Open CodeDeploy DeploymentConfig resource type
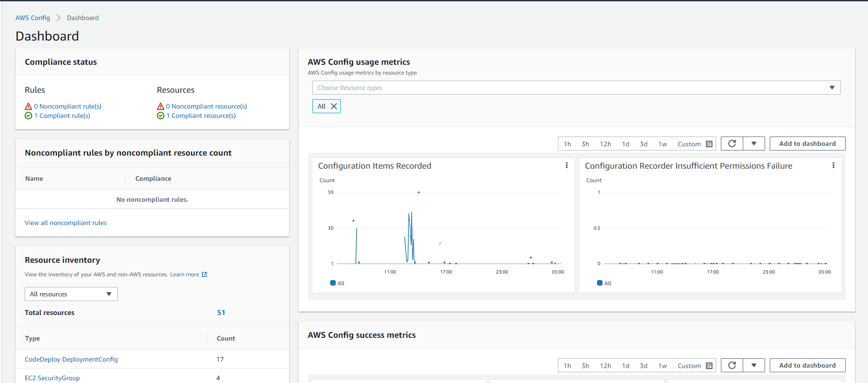868x383 pixels. coord(71,359)
